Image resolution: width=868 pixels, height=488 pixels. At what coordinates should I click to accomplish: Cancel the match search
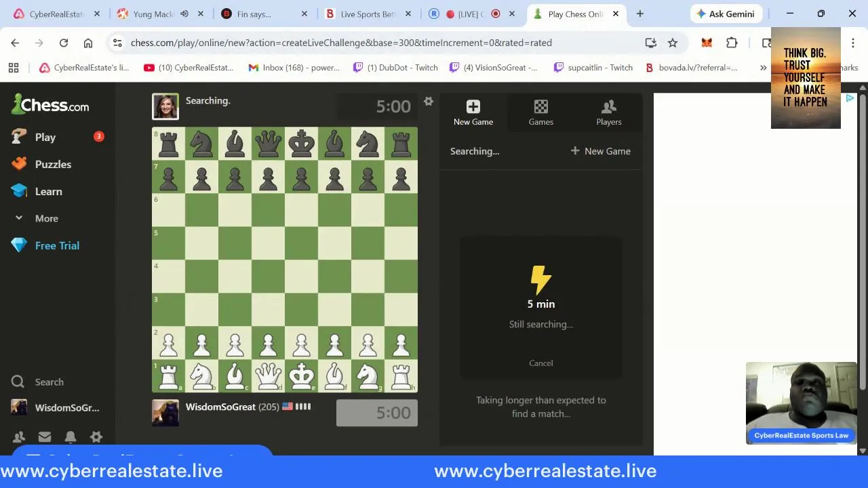pyautogui.click(x=541, y=363)
